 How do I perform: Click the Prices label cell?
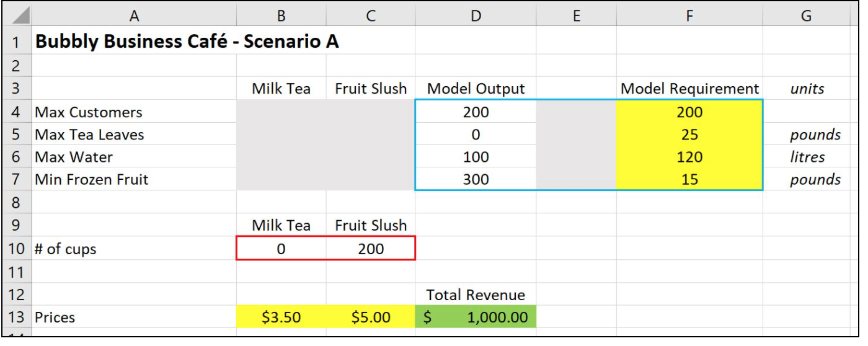(134, 317)
